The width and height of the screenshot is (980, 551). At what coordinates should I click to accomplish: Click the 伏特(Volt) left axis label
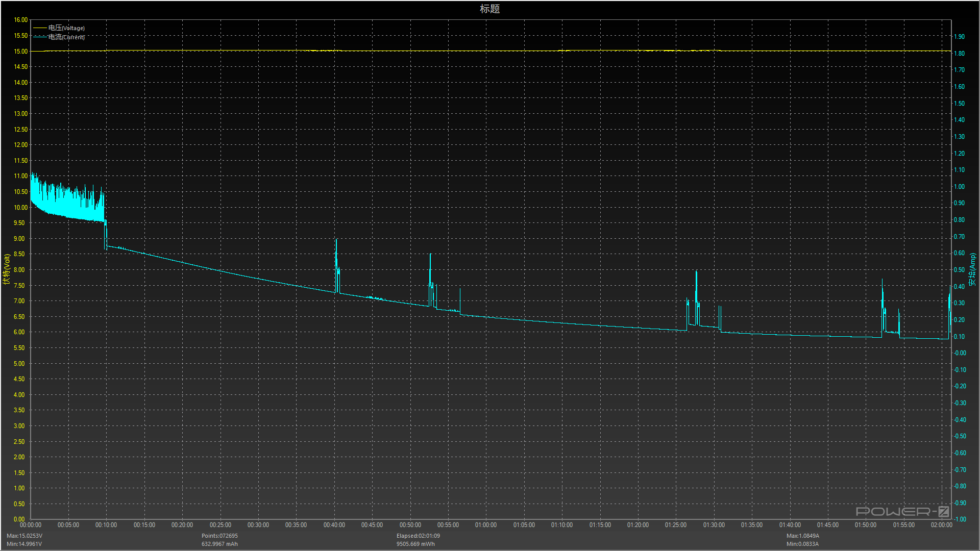[7, 269]
